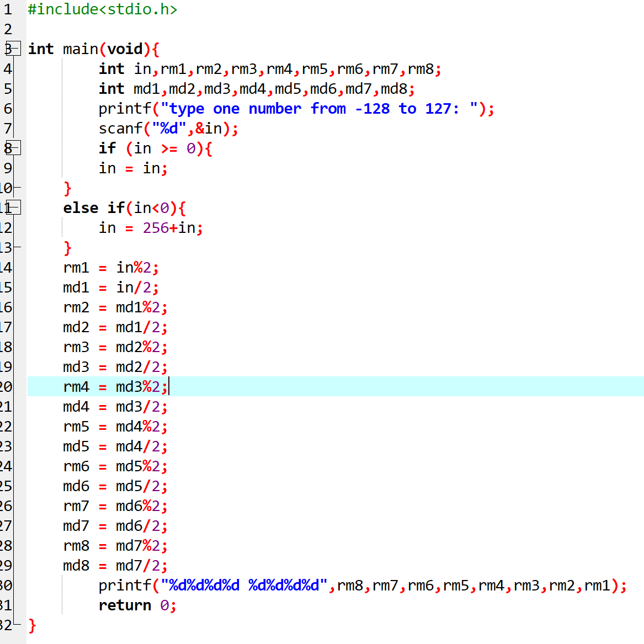This screenshot has width=644, height=644.
Task: Click the 'rm5 = md4%2;' statement
Action: click(x=115, y=427)
